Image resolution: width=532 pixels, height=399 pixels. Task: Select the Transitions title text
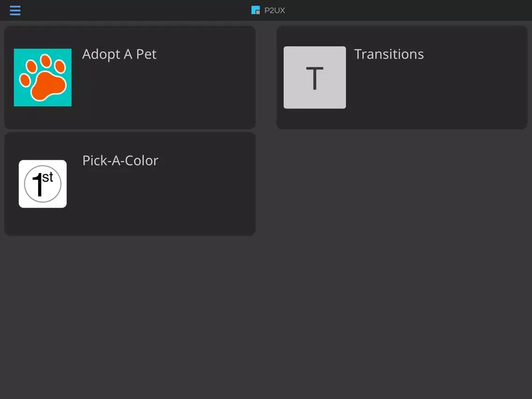389,54
